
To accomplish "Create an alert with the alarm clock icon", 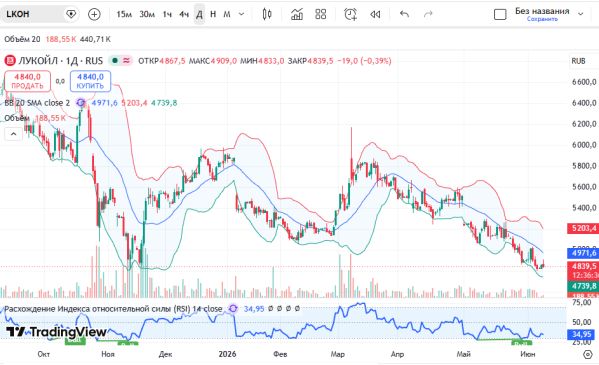I will pyautogui.click(x=350, y=14).
